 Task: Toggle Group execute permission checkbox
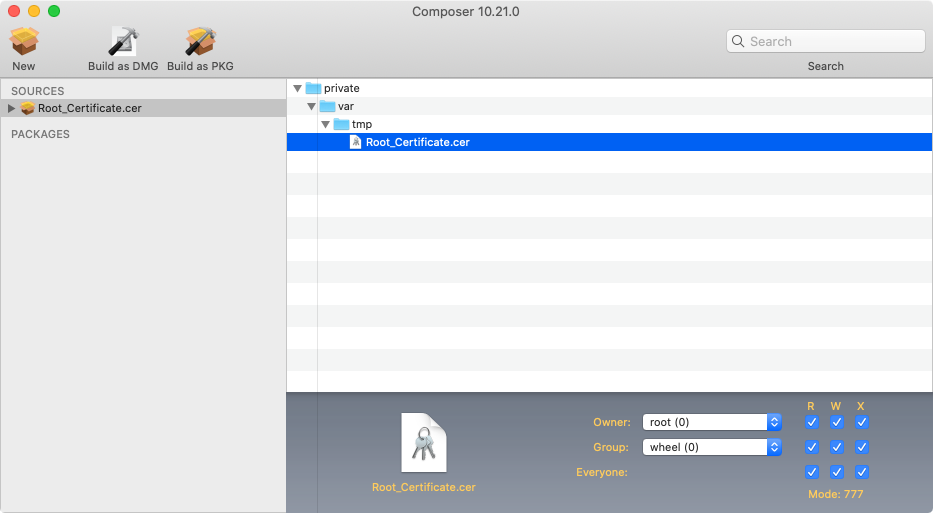click(862, 447)
